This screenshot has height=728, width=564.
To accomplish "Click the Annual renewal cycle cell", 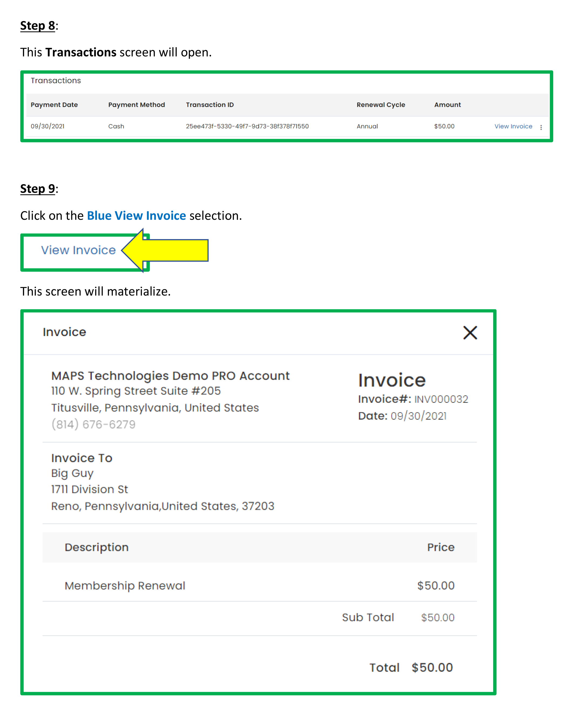I will [x=367, y=126].
